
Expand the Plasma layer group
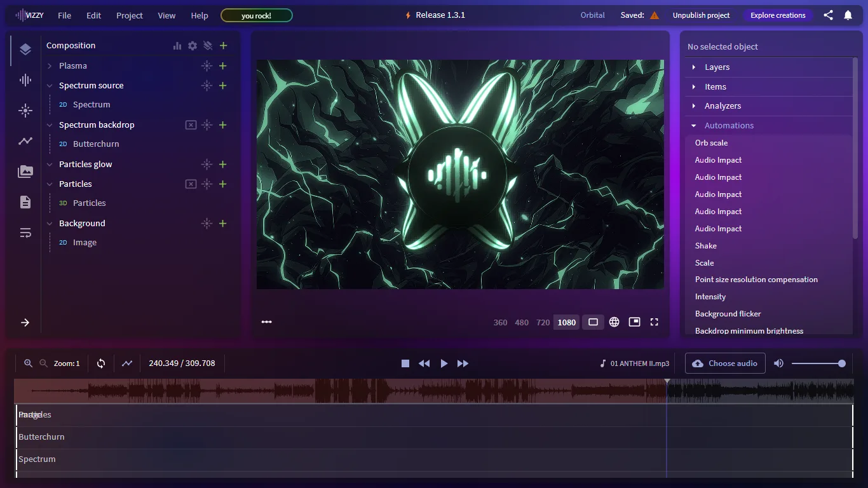click(50, 66)
